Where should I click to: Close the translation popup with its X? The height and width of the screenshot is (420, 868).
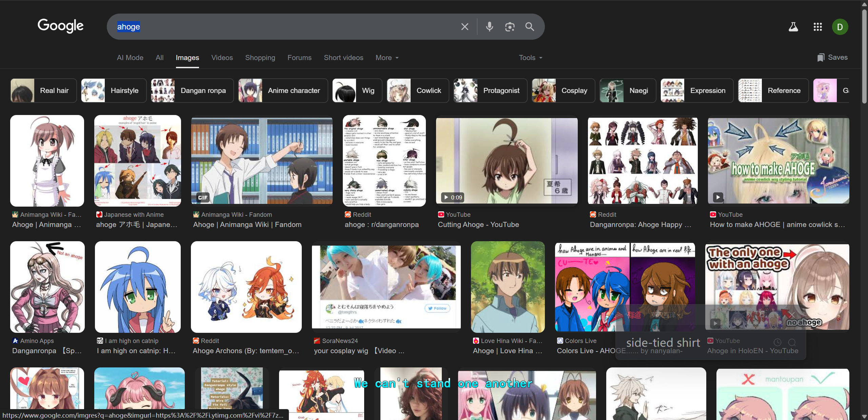792,315
